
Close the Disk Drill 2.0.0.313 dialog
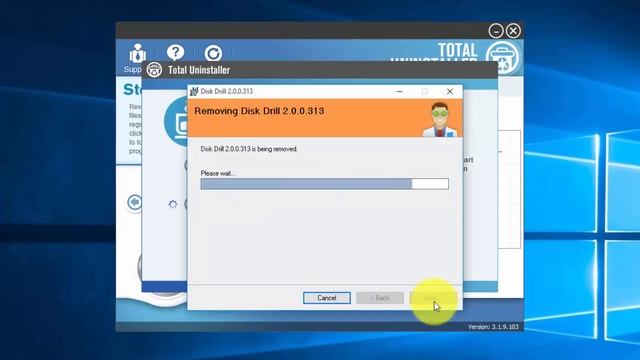(449, 91)
